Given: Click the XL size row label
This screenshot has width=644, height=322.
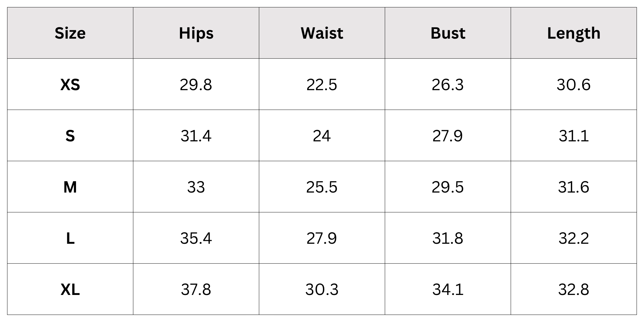Looking at the screenshot, I should (x=70, y=290).
